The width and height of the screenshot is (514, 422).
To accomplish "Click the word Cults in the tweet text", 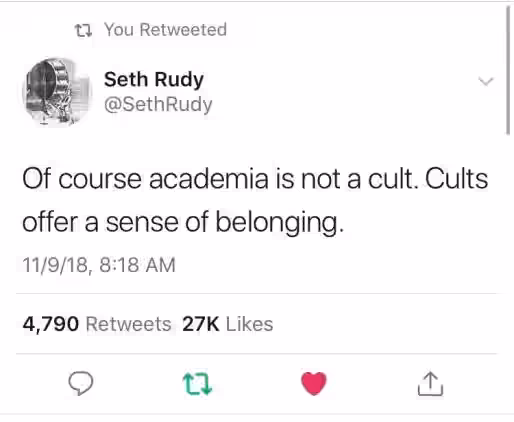I will pyautogui.click(x=456, y=178).
